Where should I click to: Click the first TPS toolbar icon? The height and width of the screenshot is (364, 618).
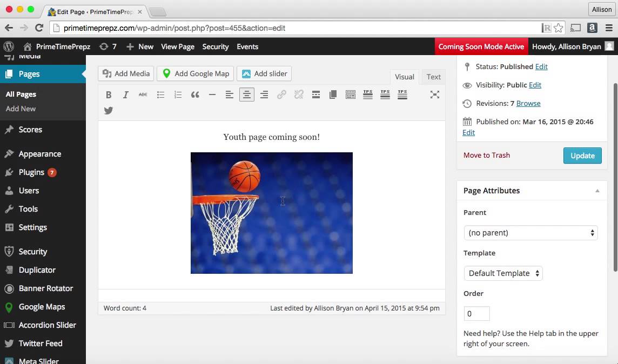368,95
